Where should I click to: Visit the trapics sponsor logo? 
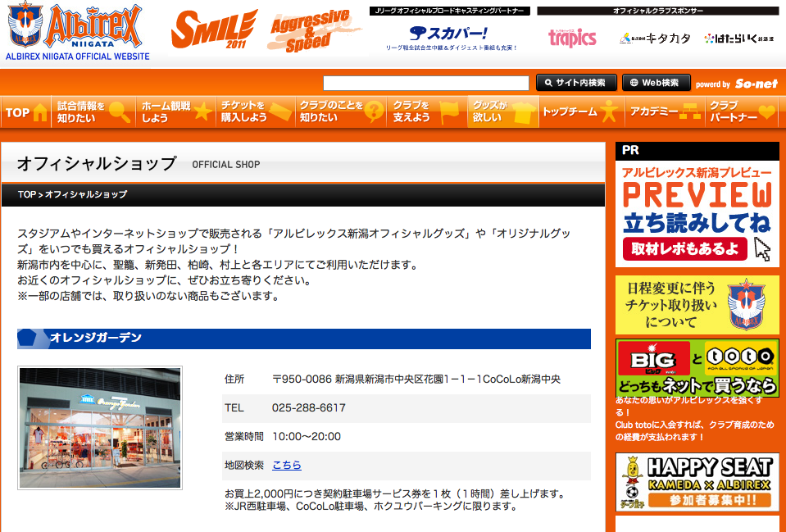[572, 38]
